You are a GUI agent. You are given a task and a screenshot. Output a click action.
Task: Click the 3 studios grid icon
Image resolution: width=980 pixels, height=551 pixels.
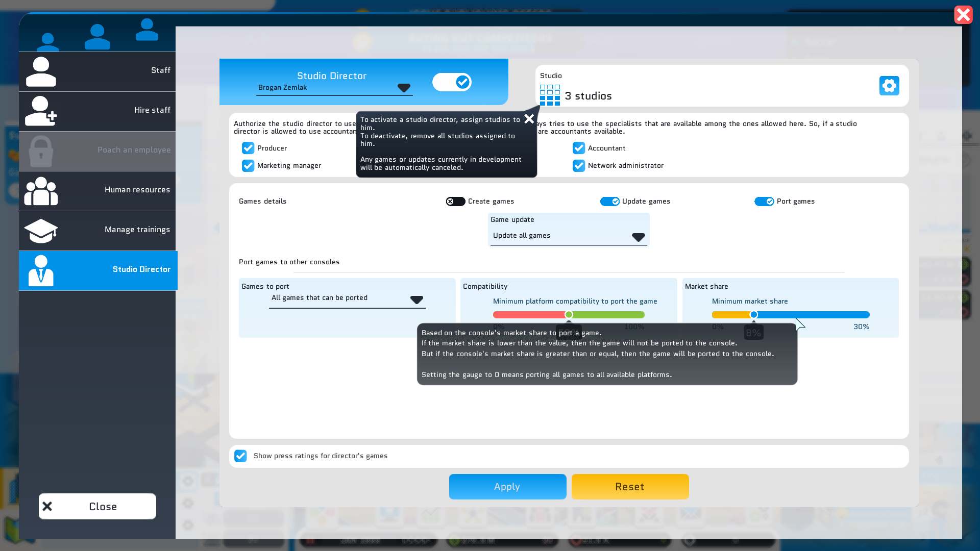(550, 95)
